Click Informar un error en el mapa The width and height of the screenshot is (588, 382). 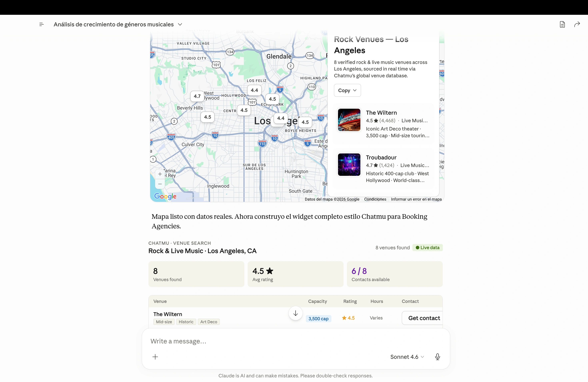coord(416,199)
